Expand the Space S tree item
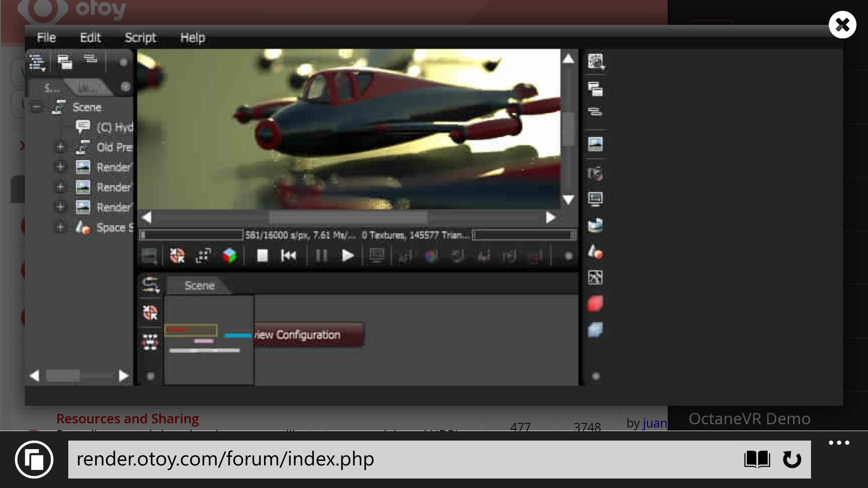The width and height of the screenshot is (868, 488). (60, 227)
